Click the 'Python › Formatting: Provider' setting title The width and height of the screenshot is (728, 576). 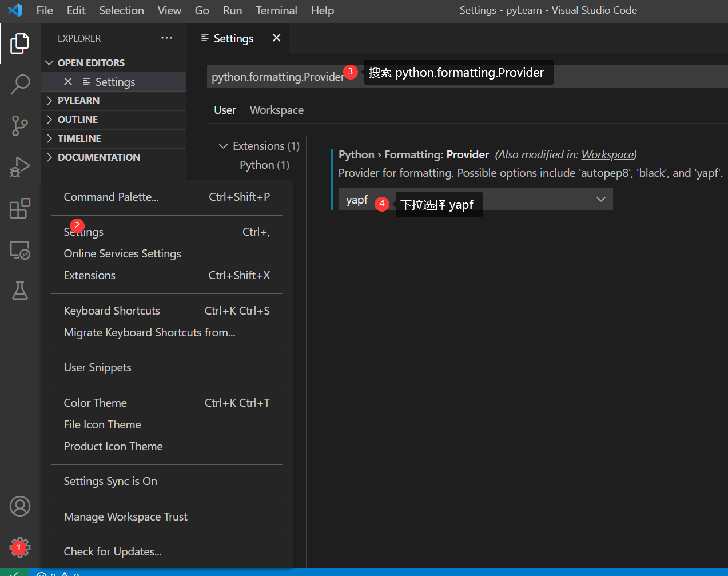(413, 154)
